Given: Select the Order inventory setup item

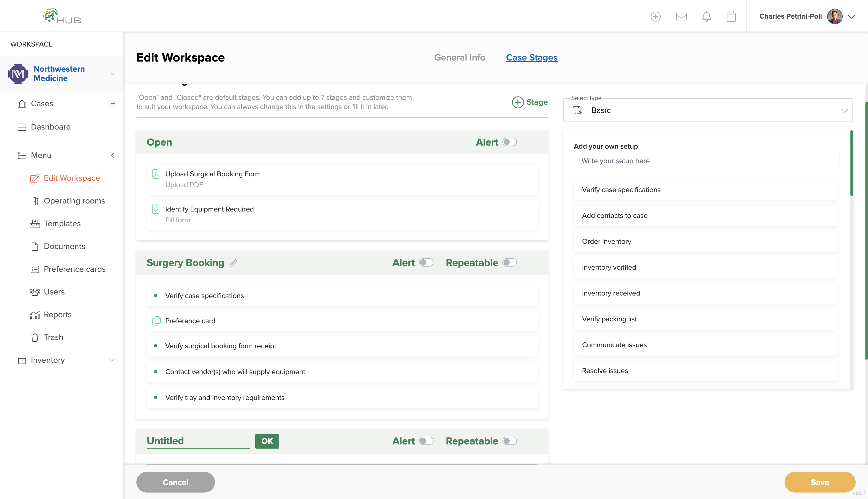Looking at the screenshot, I should click(705, 241).
